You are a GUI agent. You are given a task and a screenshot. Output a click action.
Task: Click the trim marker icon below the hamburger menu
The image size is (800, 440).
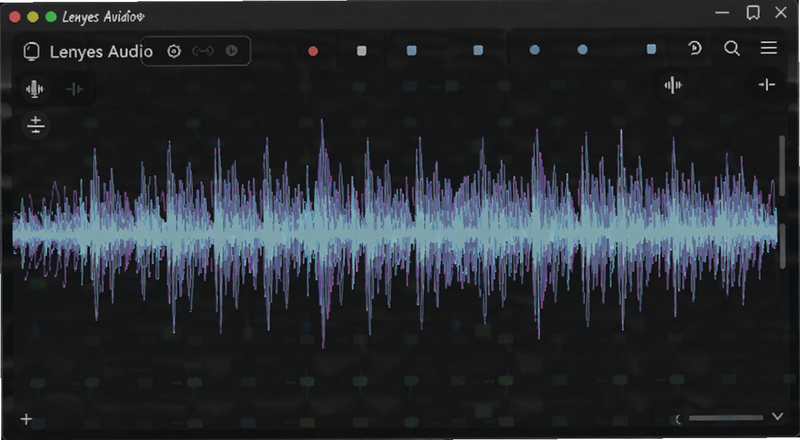tap(767, 85)
